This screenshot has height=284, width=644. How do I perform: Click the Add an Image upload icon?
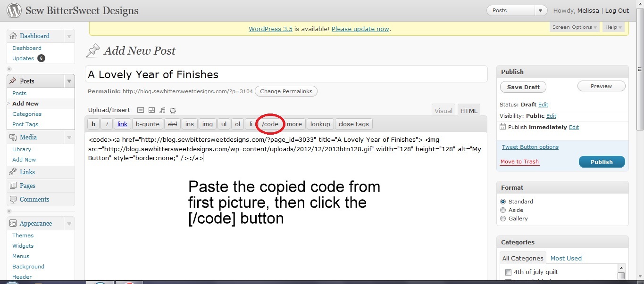141,110
